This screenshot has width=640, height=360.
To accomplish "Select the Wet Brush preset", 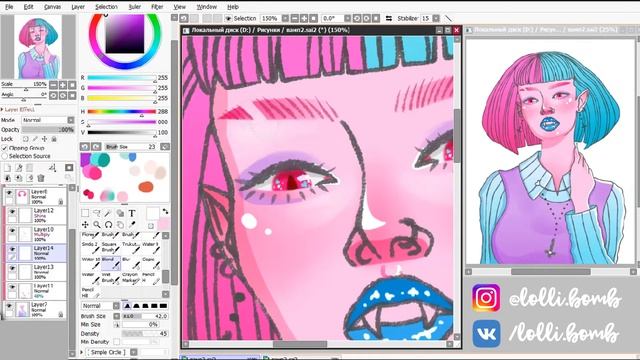I will (x=111, y=278).
